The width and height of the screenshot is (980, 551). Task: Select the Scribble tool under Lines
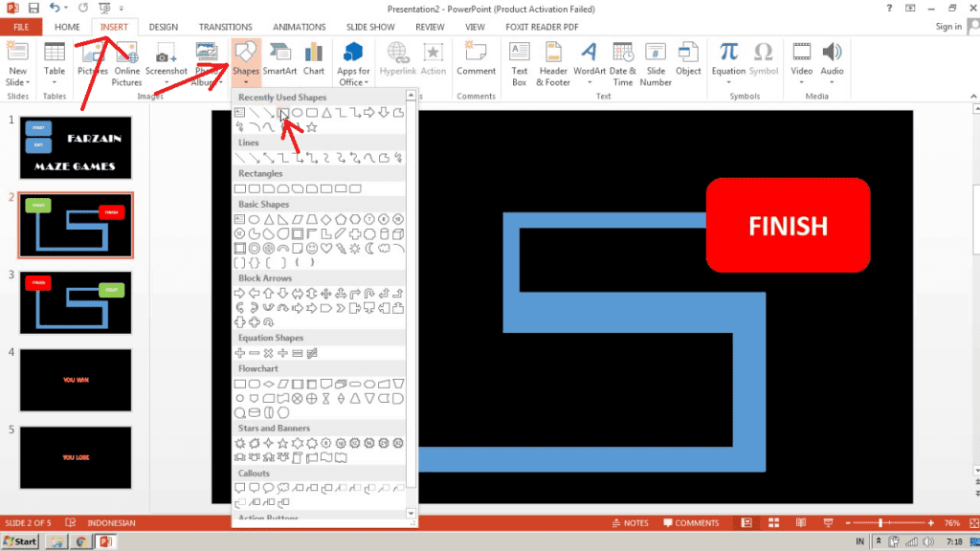point(398,158)
